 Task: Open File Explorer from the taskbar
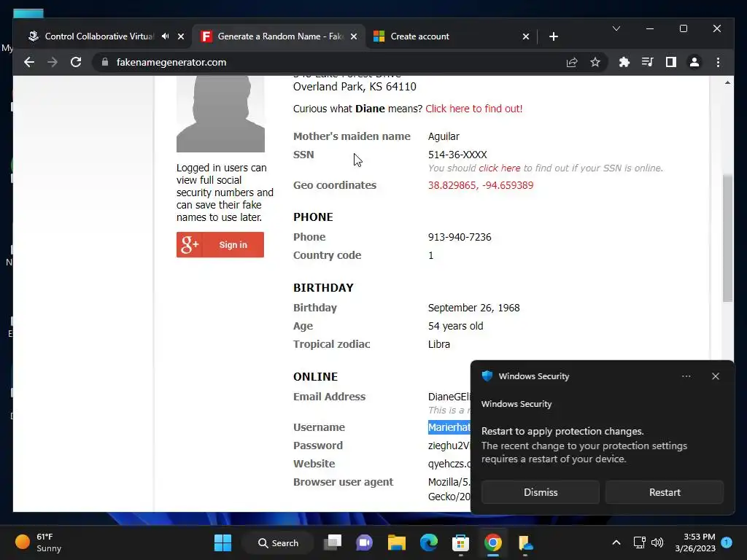(396, 542)
